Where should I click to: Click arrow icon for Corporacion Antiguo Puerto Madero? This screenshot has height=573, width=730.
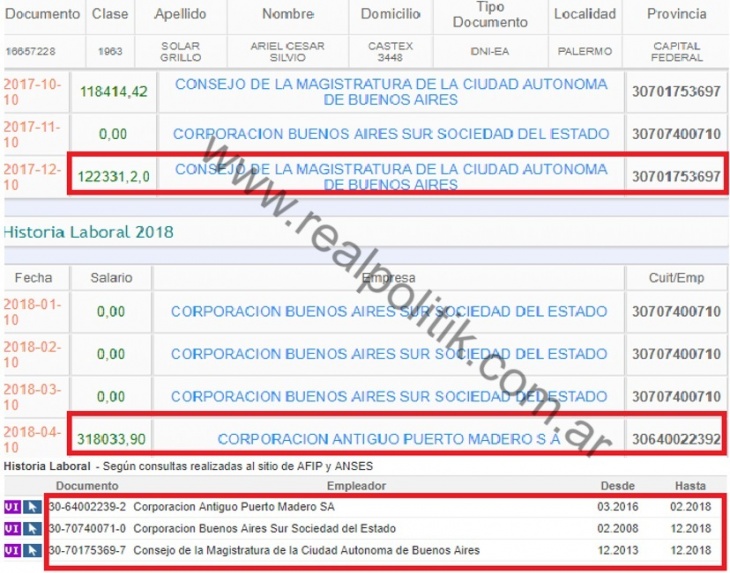[32, 507]
